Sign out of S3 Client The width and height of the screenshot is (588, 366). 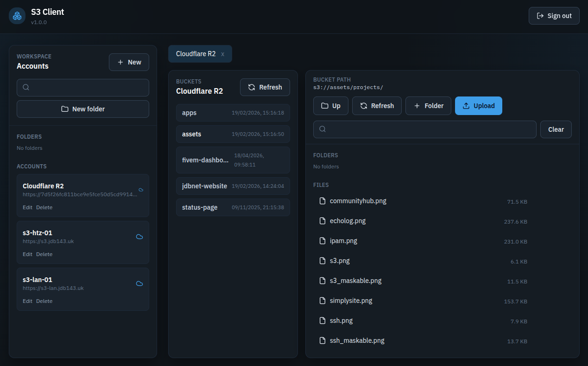pos(554,16)
